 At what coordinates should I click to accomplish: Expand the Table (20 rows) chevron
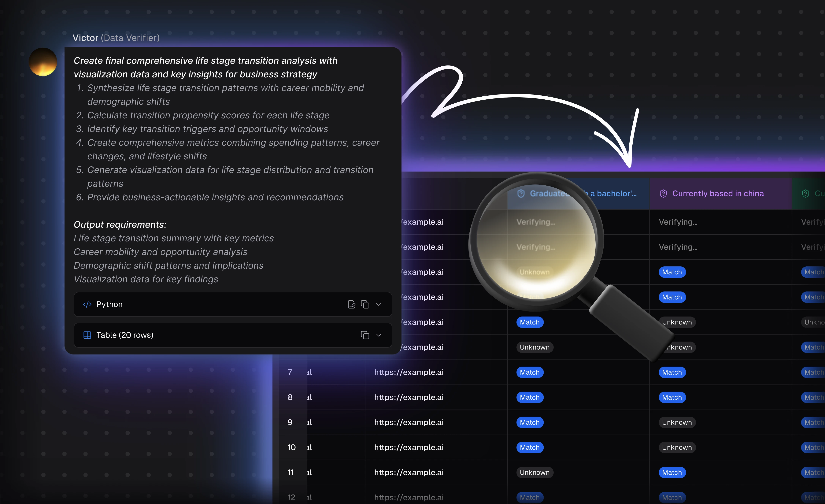[379, 335]
